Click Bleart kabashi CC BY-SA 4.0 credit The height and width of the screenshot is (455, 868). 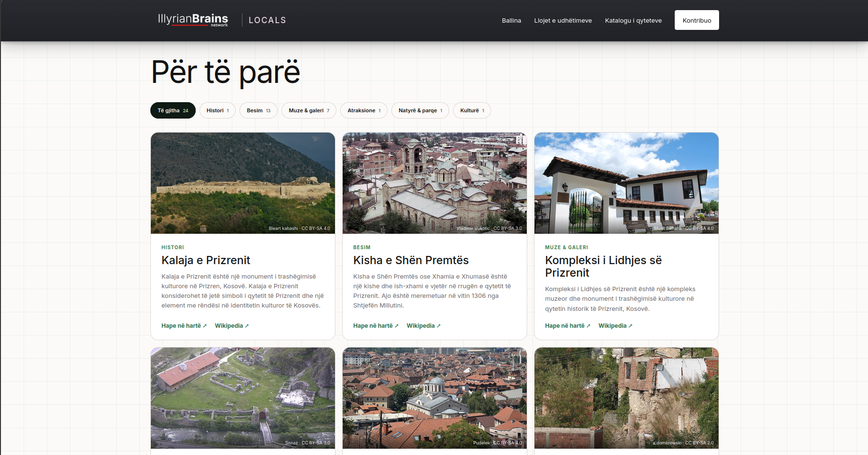point(299,228)
